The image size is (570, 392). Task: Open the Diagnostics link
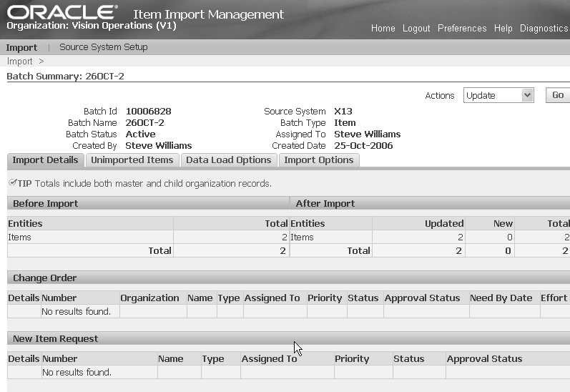(544, 29)
